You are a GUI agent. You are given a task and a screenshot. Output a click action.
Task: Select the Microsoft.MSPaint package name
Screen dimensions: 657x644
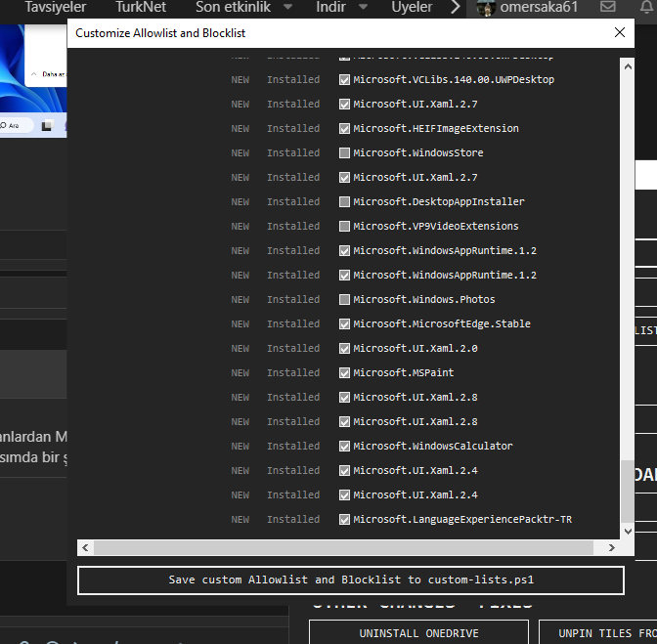(404, 372)
